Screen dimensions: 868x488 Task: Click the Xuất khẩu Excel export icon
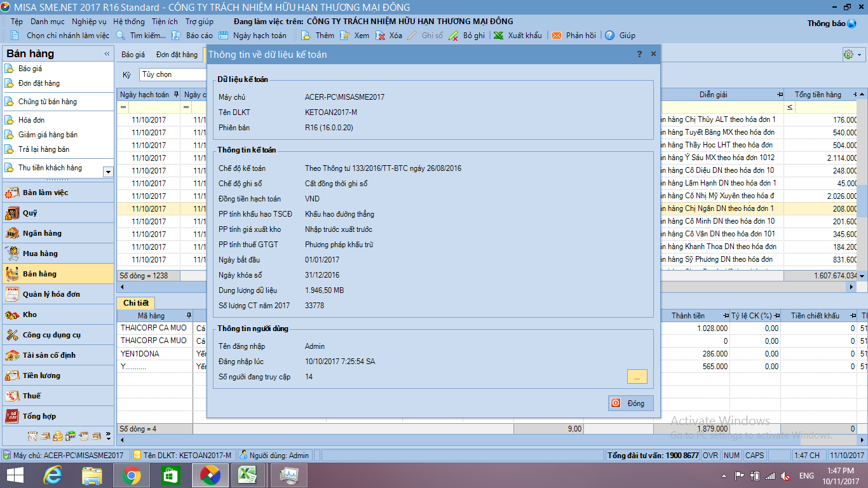499,36
